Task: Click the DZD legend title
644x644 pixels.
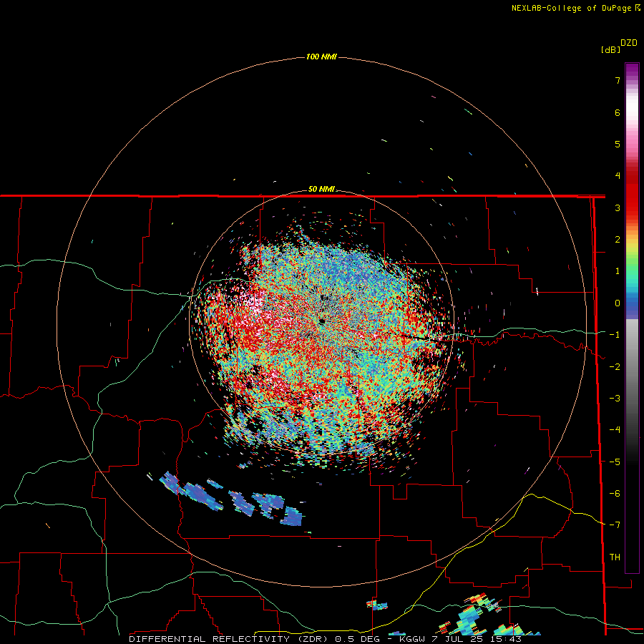Action: (x=629, y=43)
